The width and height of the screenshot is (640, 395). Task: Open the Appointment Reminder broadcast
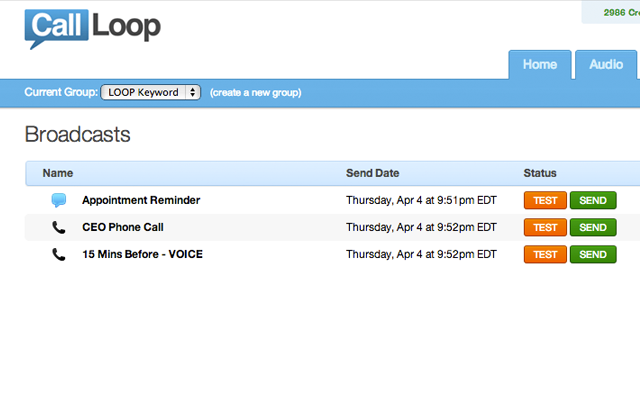[141, 200]
